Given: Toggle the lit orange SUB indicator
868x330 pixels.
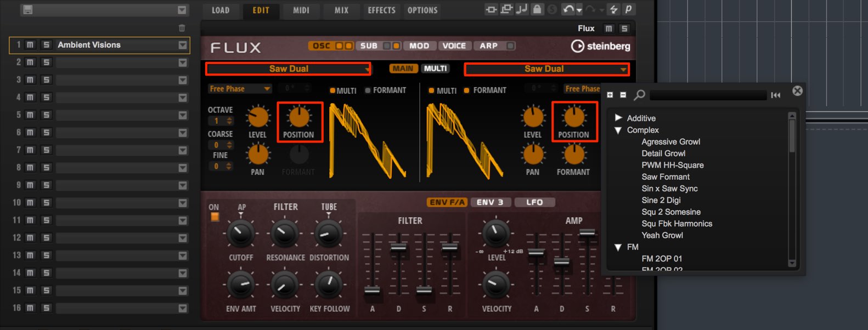Looking at the screenshot, I should coord(396,46).
